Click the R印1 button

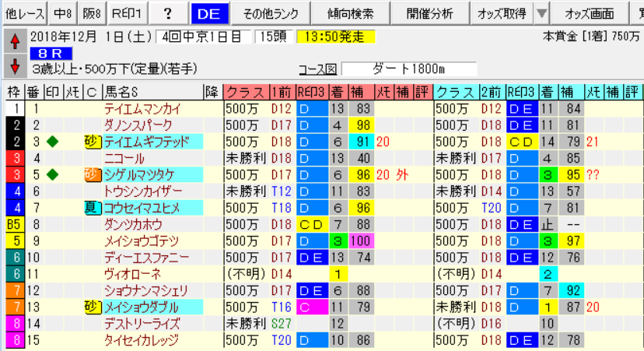point(127,13)
